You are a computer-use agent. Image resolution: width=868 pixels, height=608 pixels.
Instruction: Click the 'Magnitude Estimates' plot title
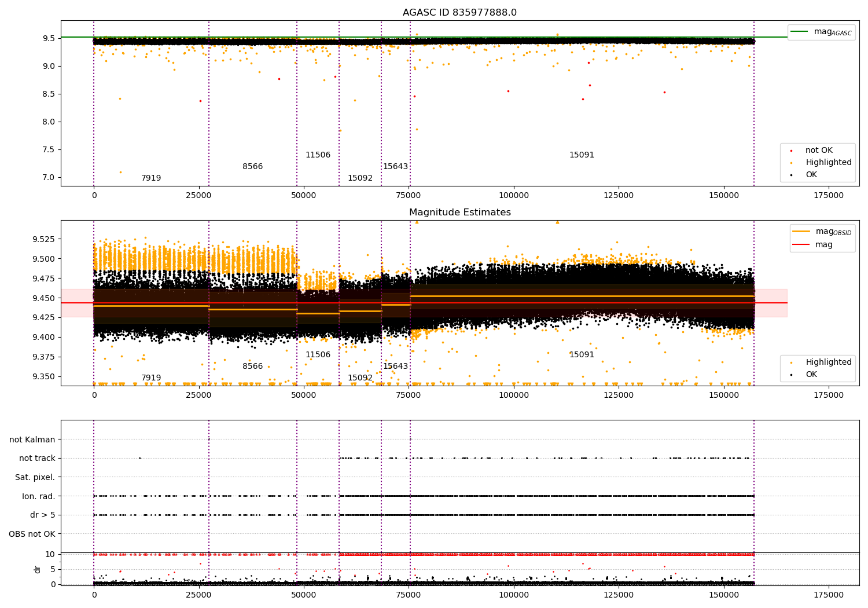tap(459, 213)
